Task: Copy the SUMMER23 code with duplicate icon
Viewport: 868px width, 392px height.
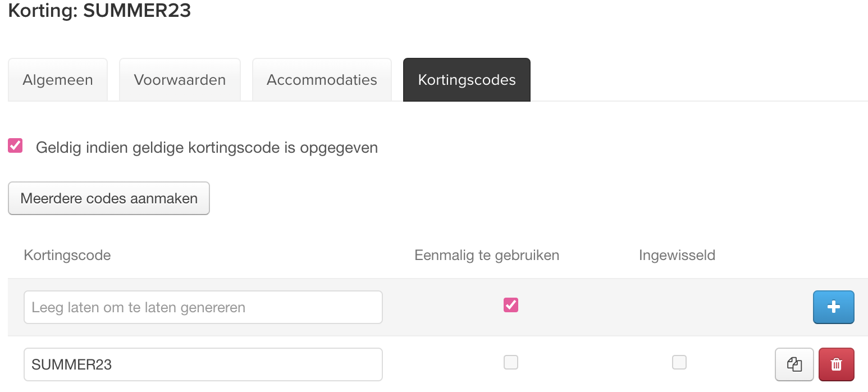Action: [x=794, y=364]
